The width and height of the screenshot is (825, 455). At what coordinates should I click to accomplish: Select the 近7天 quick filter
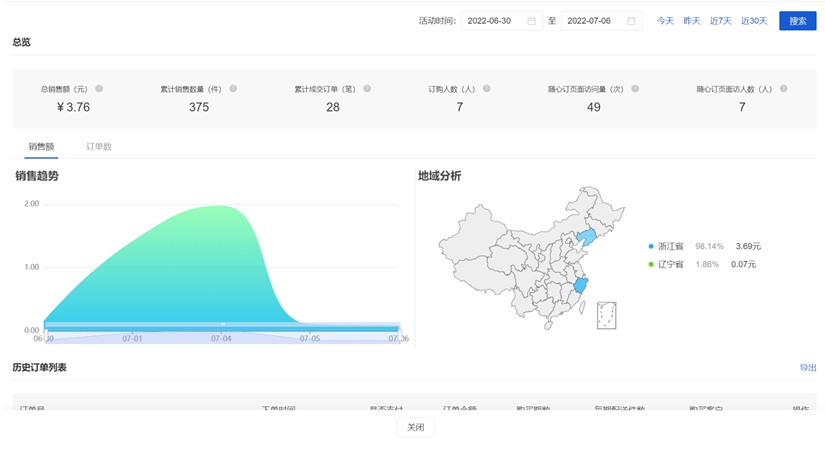point(720,21)
